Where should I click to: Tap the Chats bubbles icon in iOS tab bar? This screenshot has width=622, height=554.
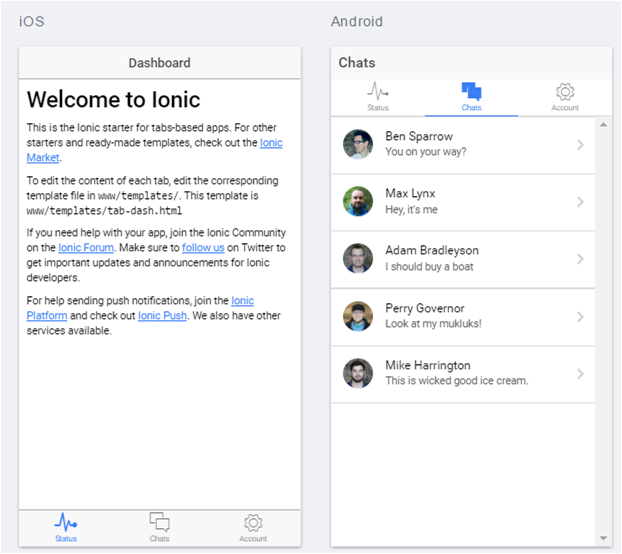(x=159, y=522)
